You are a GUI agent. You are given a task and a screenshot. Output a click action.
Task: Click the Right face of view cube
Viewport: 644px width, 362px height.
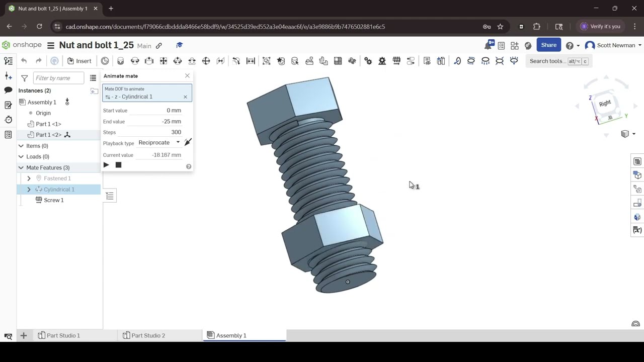click(605, 103)
